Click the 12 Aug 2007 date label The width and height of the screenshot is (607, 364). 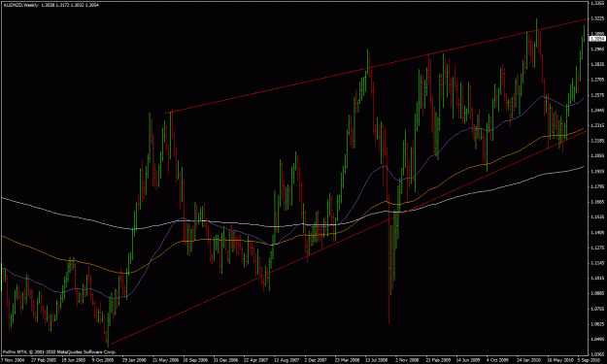pyautogui.click(x=287, y=360)
